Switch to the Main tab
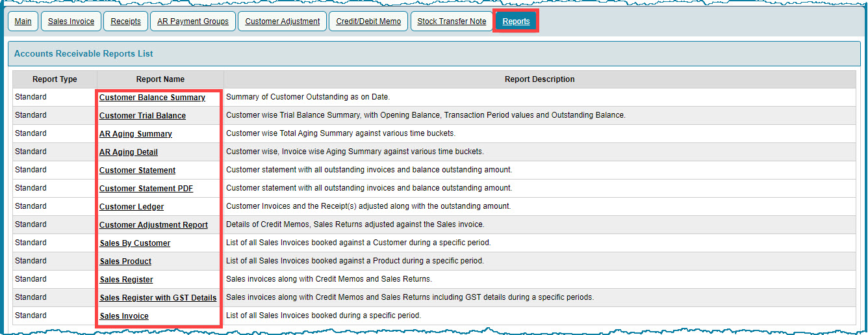This screenshot has width=868, height=335. [x=23, y=21]
